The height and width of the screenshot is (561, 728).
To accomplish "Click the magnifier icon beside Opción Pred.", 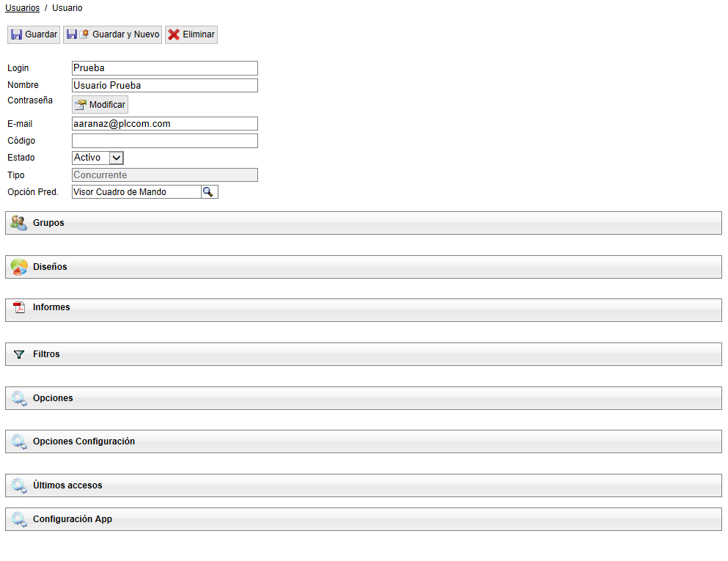I will click(209, 192).
